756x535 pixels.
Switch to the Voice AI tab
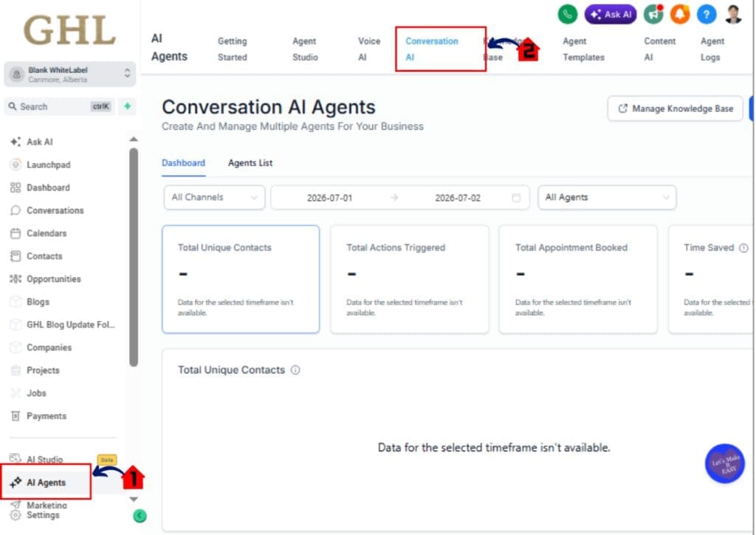(x=369, y=49)
